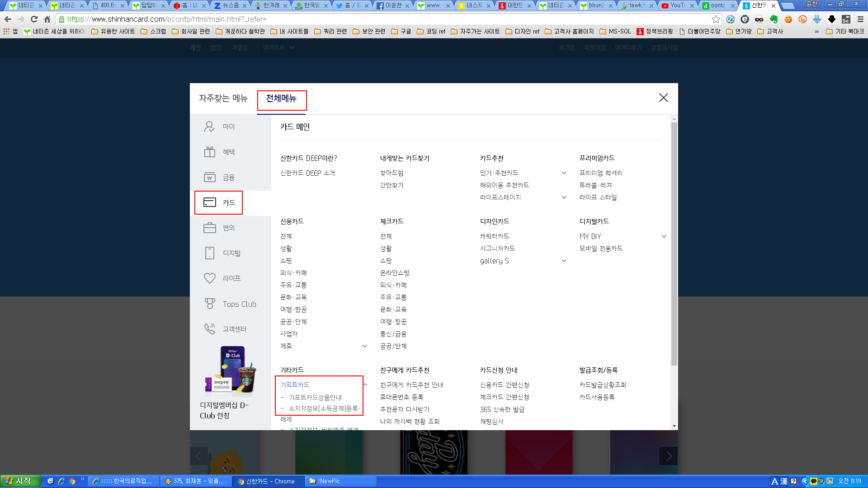The height and width of the screenshot is (488, 868).
Task: Open the 프리미엄 럭셔리 link
Action: point(601,173)
